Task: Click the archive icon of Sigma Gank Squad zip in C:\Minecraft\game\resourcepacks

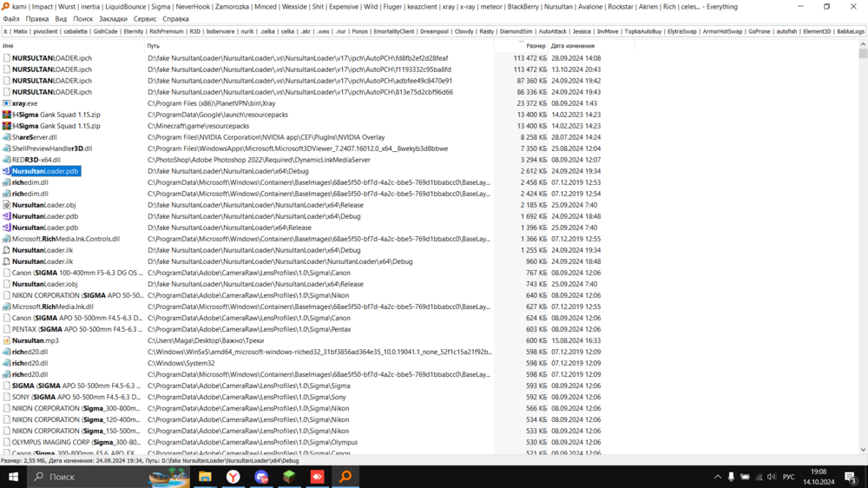Action: [7, 126]
